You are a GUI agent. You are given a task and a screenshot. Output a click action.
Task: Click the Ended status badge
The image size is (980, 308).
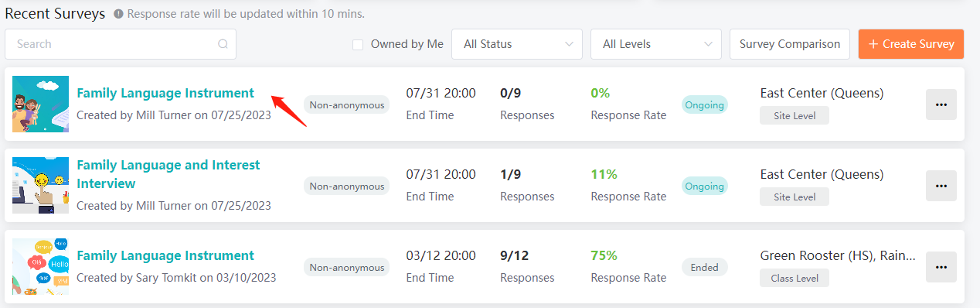pyautogui.click(x=704, y=267)
